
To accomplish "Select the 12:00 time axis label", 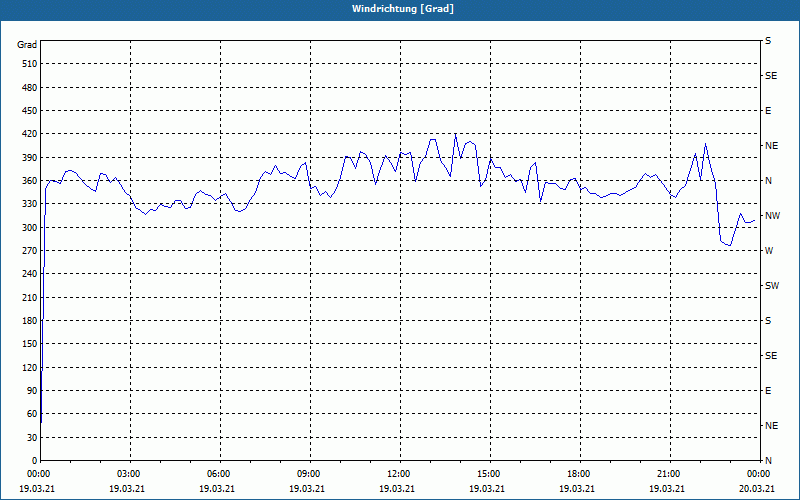I will point(401,473).
